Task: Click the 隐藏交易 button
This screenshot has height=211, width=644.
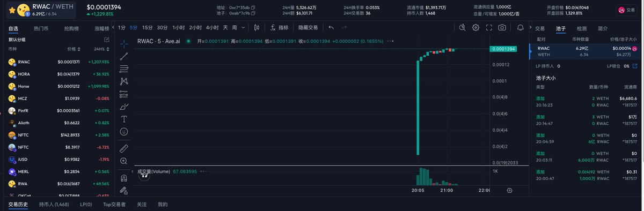Action: [308, 27]
